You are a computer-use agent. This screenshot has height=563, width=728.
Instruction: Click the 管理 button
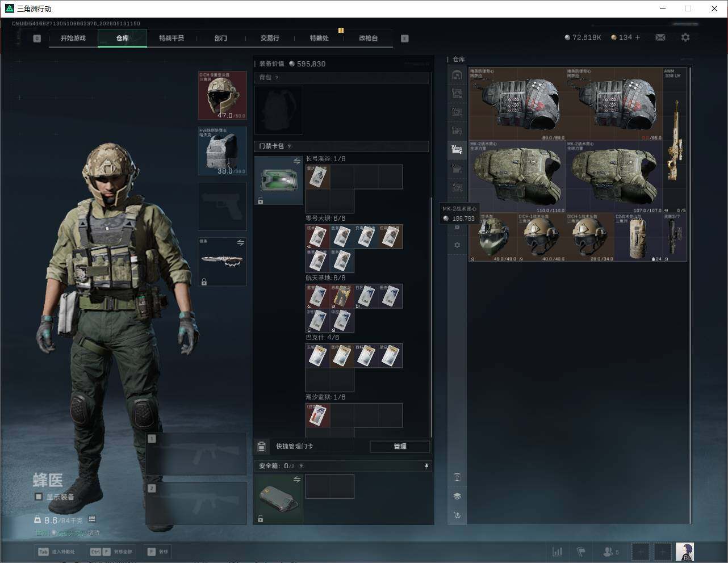[x=400, y=447]
